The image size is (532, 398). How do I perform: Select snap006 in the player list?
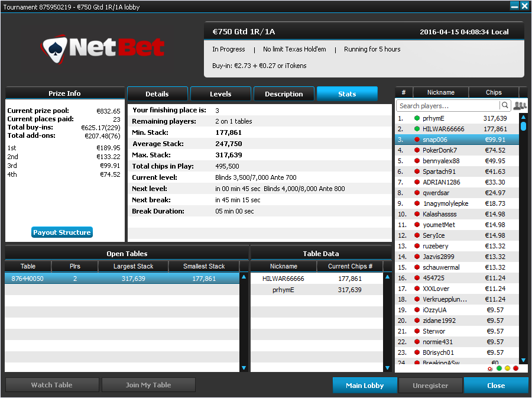point(457,140)
